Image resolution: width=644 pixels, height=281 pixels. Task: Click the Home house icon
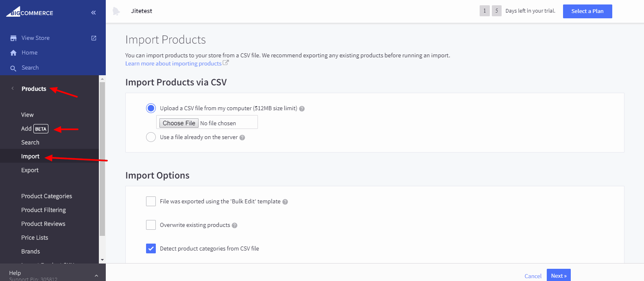pos(13,53)
